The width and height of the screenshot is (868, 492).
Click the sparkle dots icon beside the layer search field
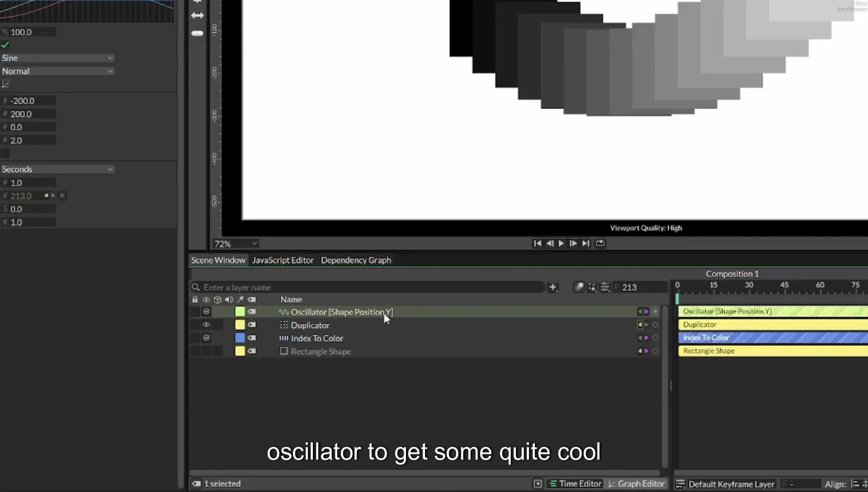592,287
